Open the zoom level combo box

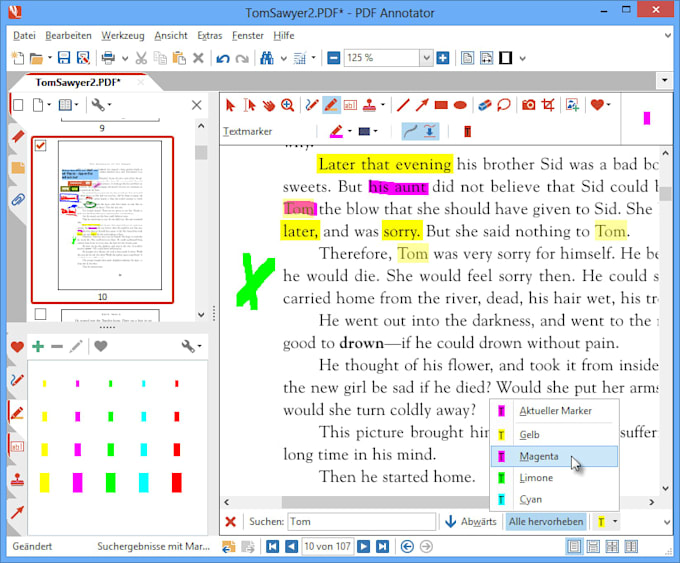[426, 58]
